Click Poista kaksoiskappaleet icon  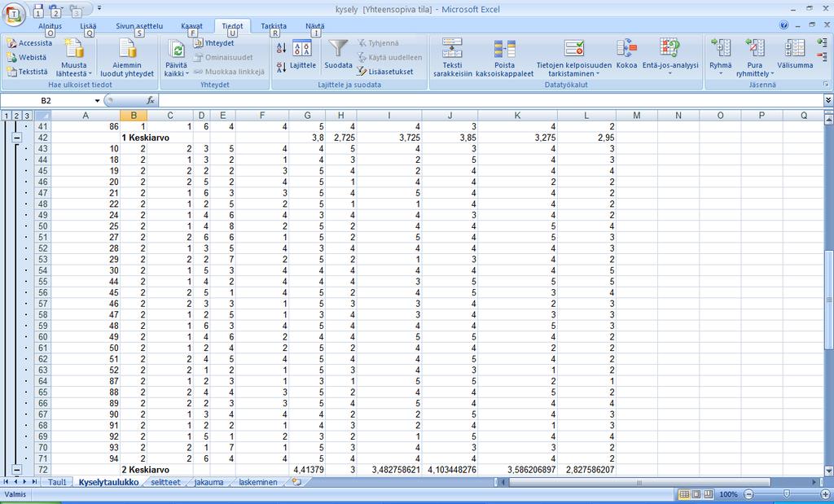[x=504, y=49]
